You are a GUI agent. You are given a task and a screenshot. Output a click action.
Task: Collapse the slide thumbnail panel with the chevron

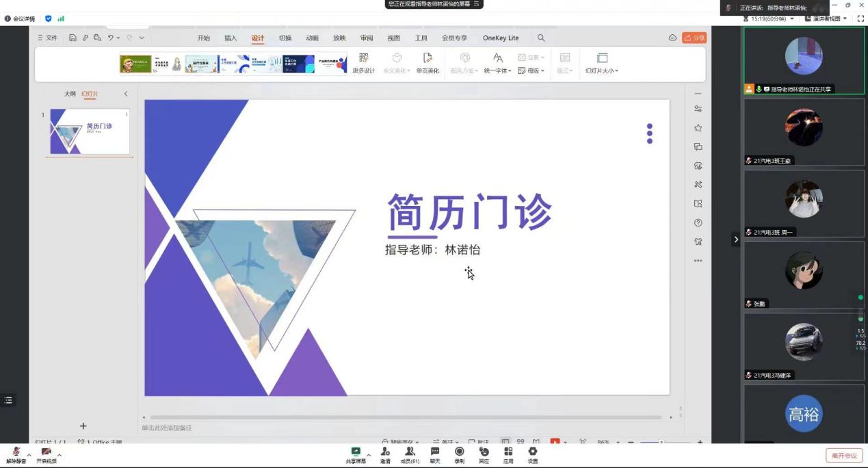coord(126,94)
